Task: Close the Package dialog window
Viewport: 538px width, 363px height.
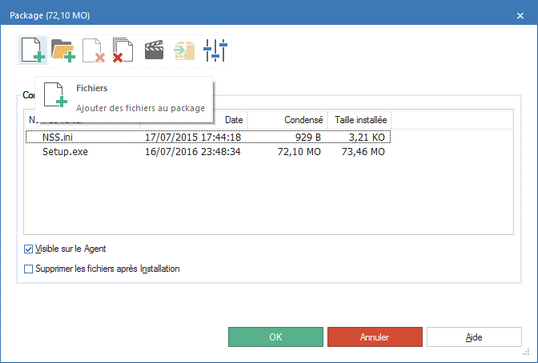Action: (x=520, y=16)
